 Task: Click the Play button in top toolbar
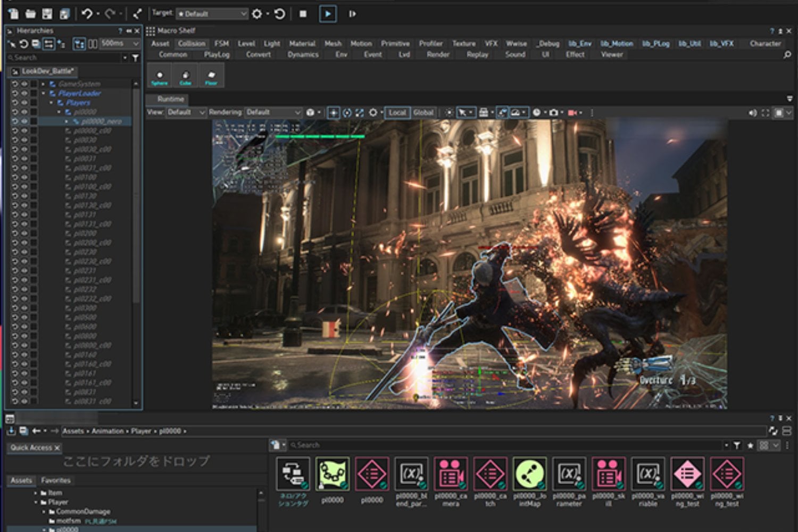pyautogui.click(x=328, y=14)
